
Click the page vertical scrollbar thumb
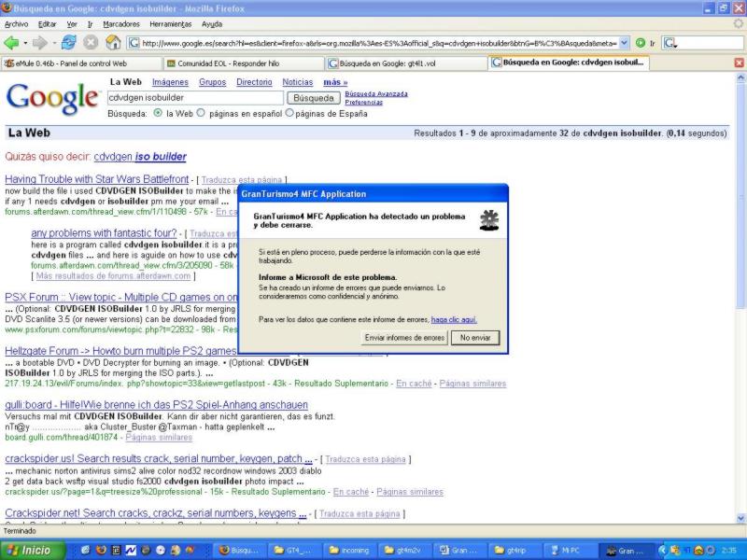(740, 195)
